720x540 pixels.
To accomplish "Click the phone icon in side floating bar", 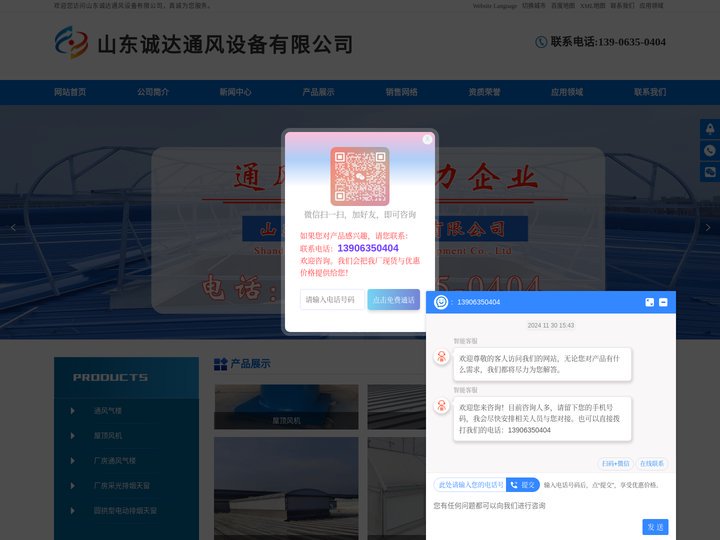I will pos(710,150).
